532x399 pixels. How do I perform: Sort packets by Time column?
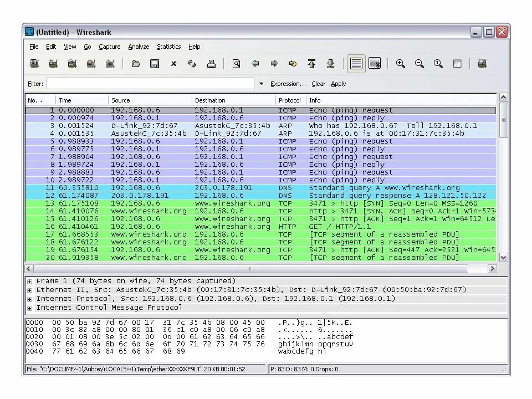tap(82, 100)
